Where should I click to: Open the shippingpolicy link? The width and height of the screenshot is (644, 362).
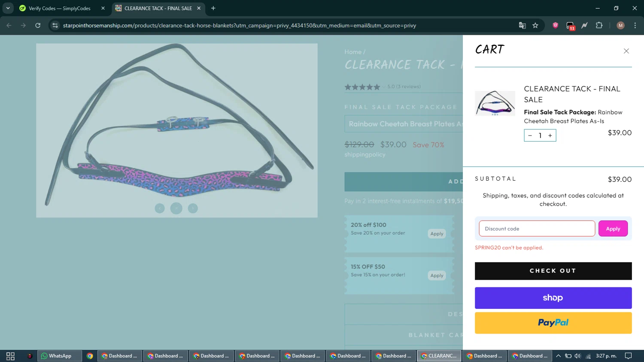[365, 154]
